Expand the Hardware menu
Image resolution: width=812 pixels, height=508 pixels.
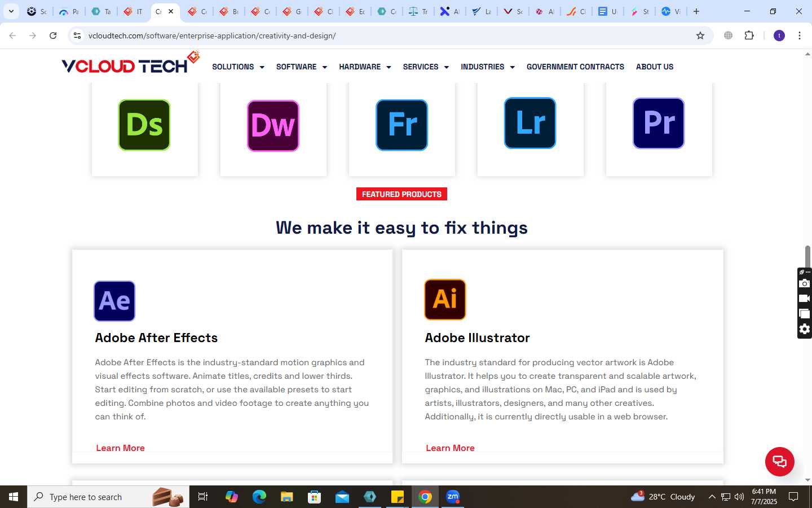pos(365,67)
